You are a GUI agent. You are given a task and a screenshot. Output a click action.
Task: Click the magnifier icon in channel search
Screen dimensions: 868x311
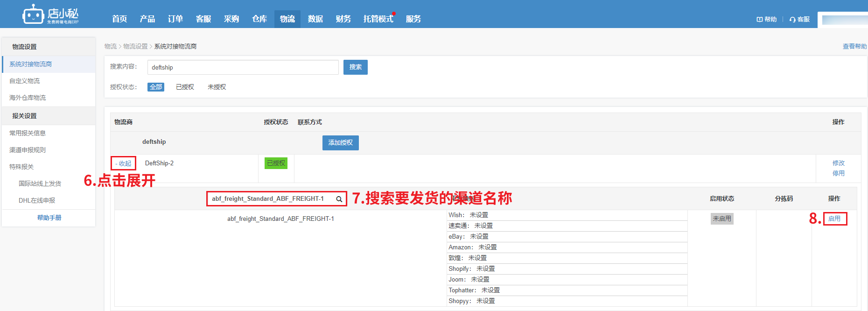coord(339,199)
